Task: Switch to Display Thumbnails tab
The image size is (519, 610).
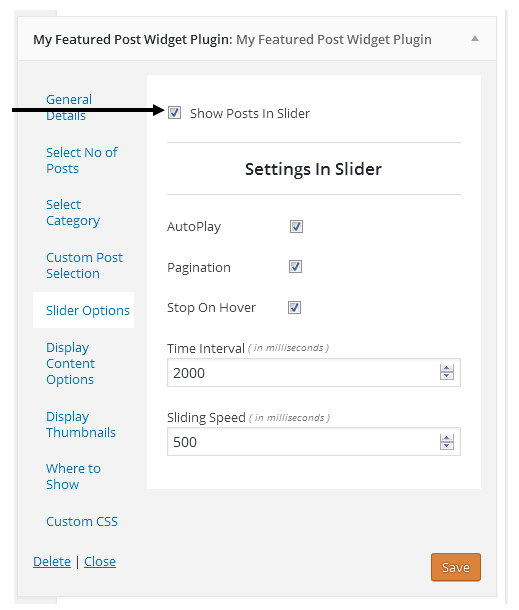Action: tap(81, 424)
